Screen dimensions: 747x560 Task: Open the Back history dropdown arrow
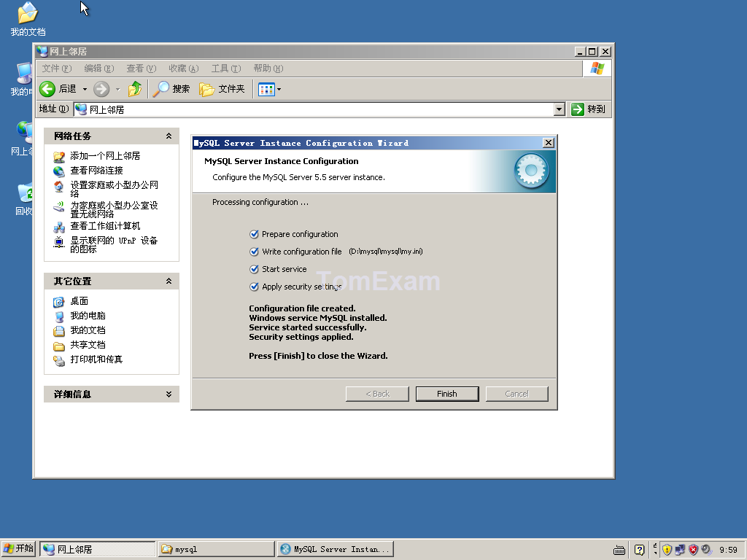pos(85,89)
